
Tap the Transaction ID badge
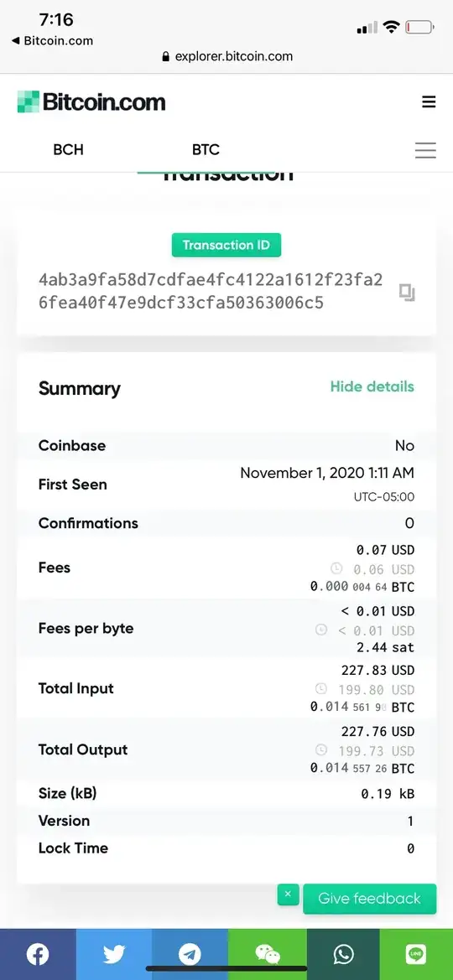[x=226, y=245]
